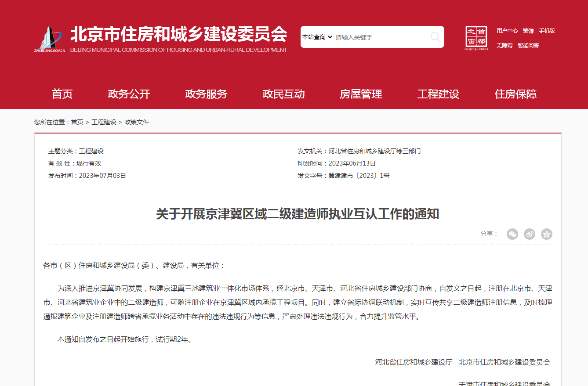Click the WeChat share icon
Screen dimensions: 588x386
pos(512,234)
